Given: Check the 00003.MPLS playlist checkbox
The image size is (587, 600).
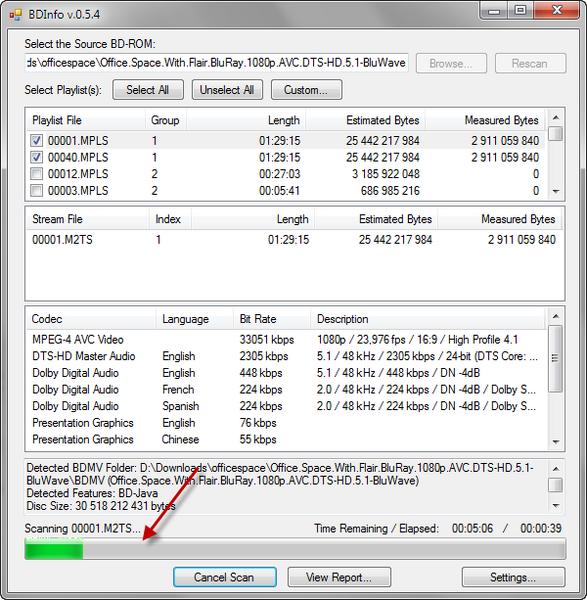Looking at the screenshot, I should click(x=36, y=190).
